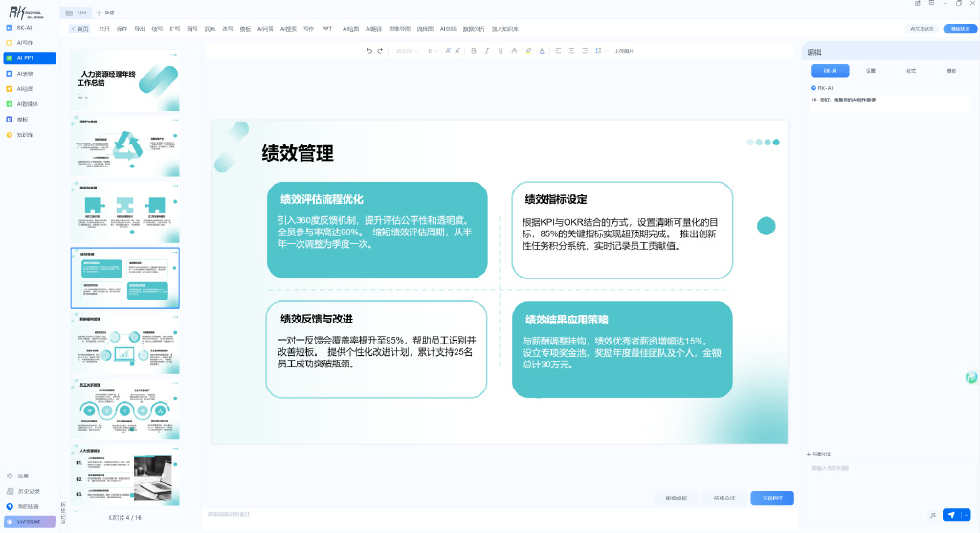Click the center-align text icon
The width and height of the screenshot is (980, 533).
coord(571,51)
